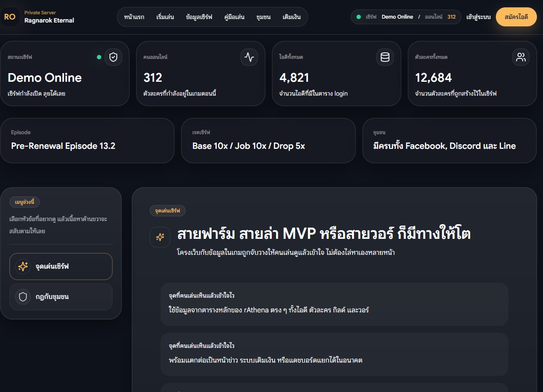The height and width of the screenshot is (392, 543).
Task: Open the หน้าแรก nav item
Action: pyautogui.click(x=134, y=17)
